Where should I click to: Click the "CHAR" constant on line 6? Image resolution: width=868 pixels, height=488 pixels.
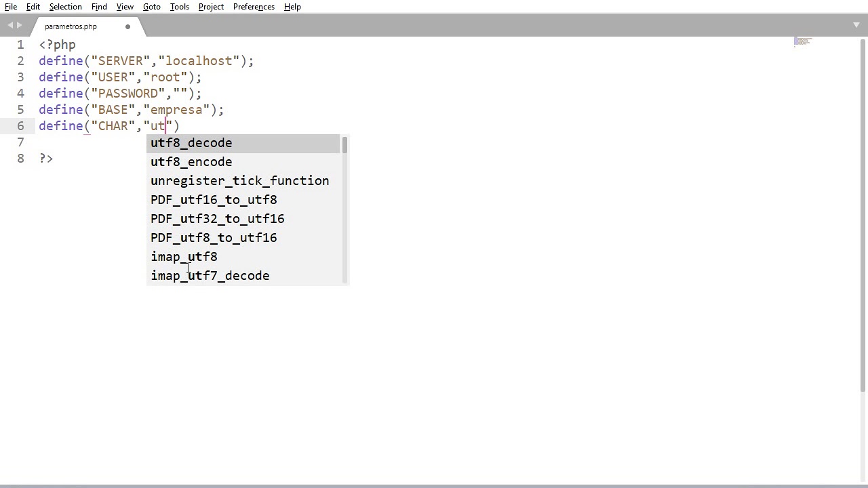(113, 126)
